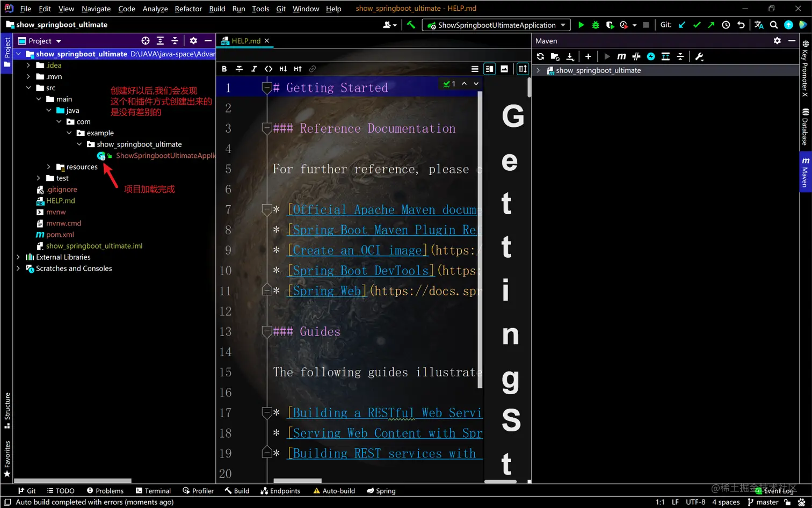The width and height of the screenshot is (812, 508).
Task: Switch Markdown view to editor only
Action: tap(475, 69)
